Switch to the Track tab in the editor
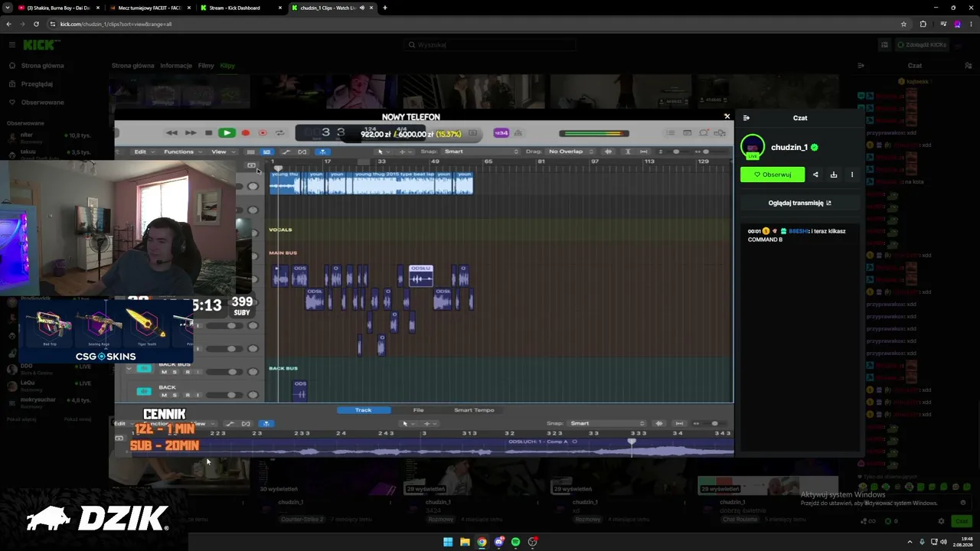 364,410
